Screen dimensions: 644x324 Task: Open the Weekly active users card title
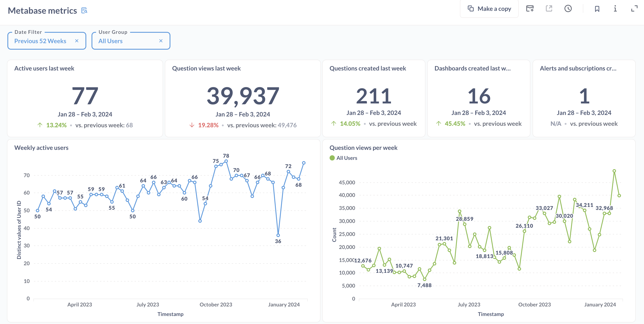pyautogui.click(x=41, y=147)
